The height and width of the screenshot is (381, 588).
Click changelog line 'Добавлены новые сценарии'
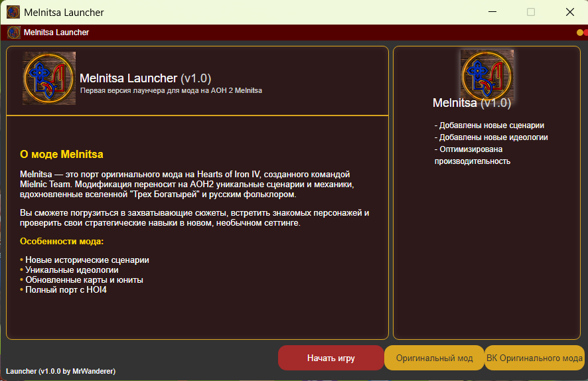tap(489, 125)
